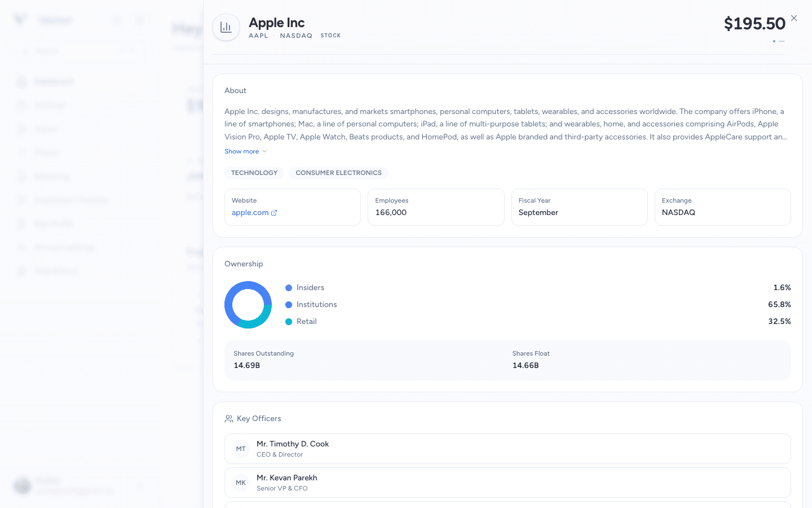Click the Ownership donut chart
812x508 pixels.
(x=248, y=305)
